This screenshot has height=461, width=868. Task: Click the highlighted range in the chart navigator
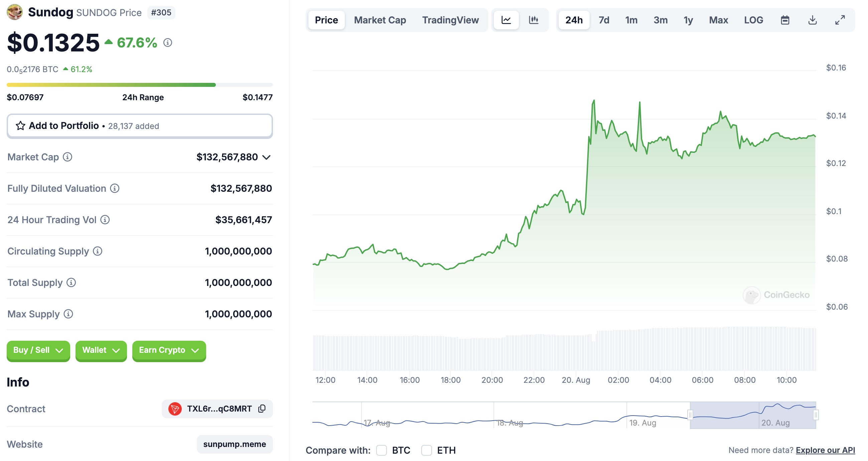click(x=753, y=415)
